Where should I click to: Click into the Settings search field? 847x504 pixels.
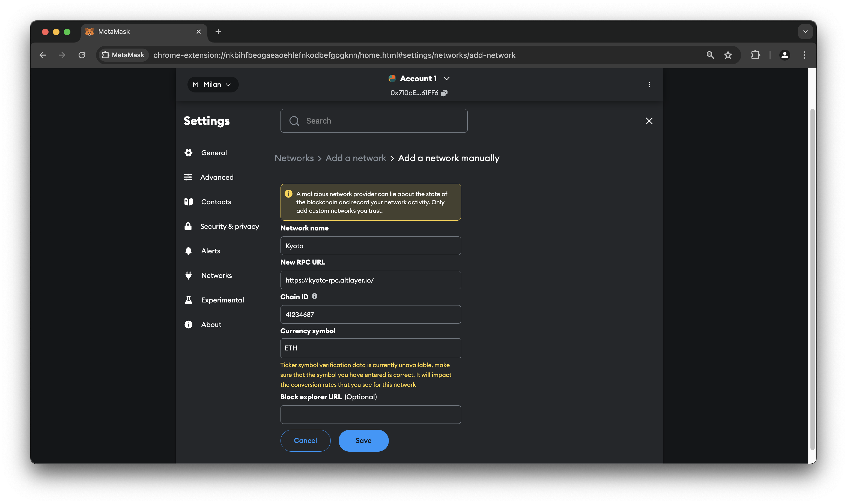(x=374, y=121)
